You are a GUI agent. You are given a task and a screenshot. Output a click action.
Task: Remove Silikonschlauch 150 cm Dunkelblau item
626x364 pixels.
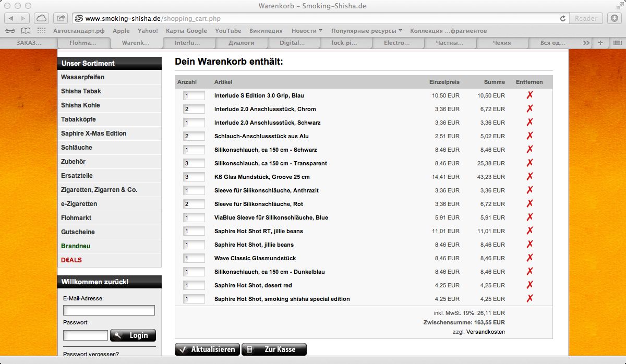click(529, 271)
